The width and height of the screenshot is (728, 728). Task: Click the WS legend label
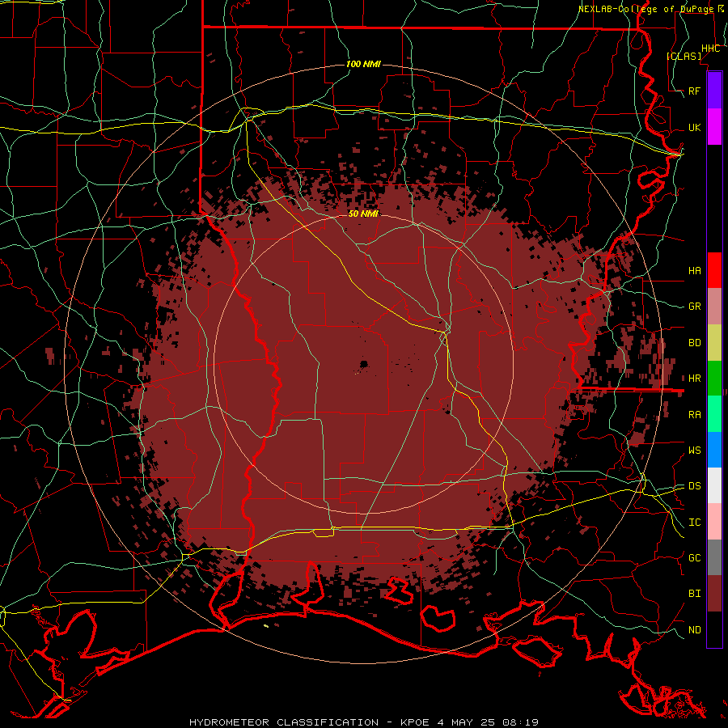pyautogui.click(x=695, y=451)
